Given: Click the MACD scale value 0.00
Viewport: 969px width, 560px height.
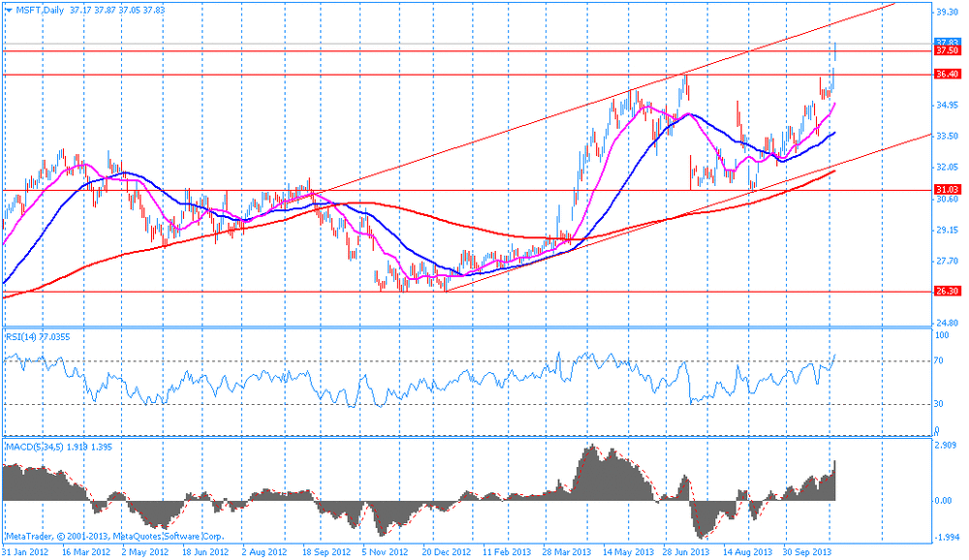Looking at the screenshot, I should [944, 501].
